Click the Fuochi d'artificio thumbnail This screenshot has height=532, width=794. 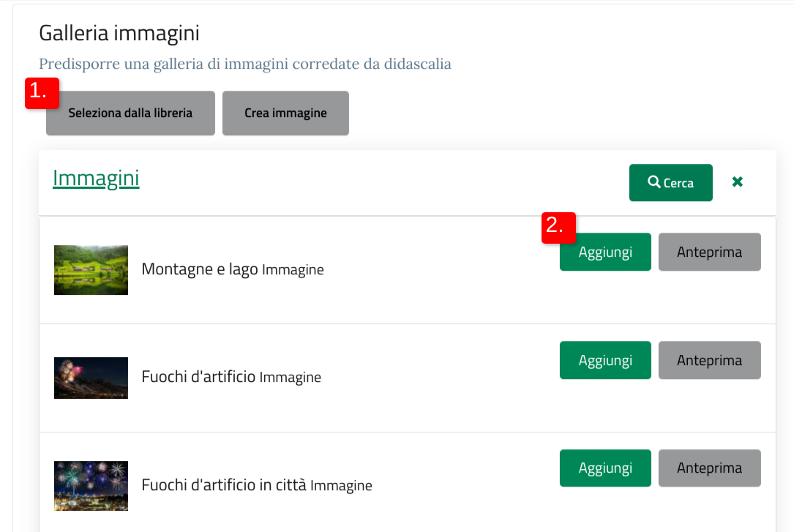[91, 378]
